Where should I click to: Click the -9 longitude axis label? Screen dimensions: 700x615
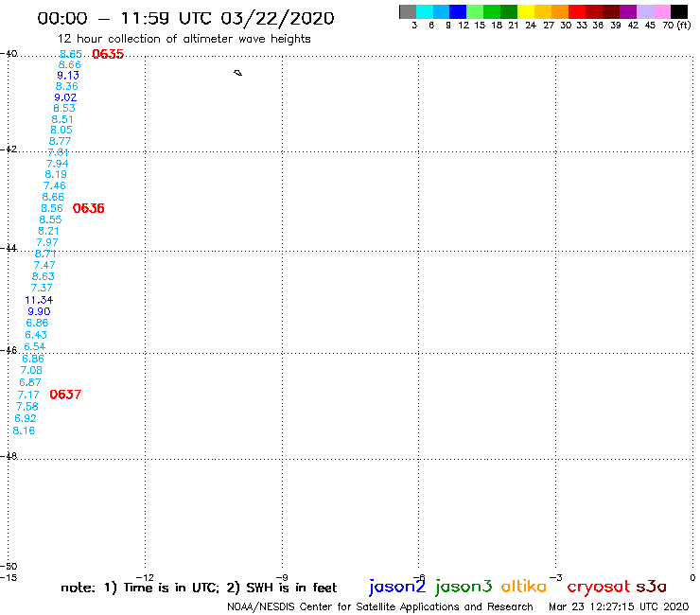(x=282, y=577)
